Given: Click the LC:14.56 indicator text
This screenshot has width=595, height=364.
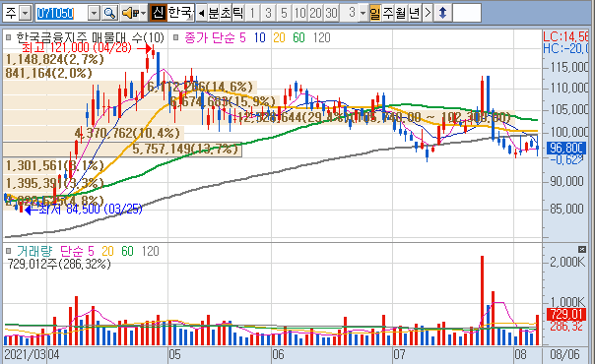Looking at the screenshot, I should [565, 36].
